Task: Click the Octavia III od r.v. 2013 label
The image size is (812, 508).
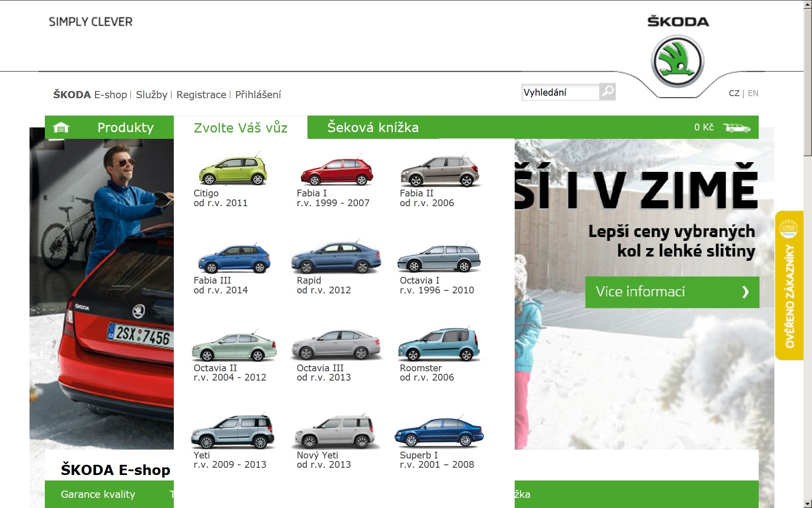Action: (x=324, y=373)
